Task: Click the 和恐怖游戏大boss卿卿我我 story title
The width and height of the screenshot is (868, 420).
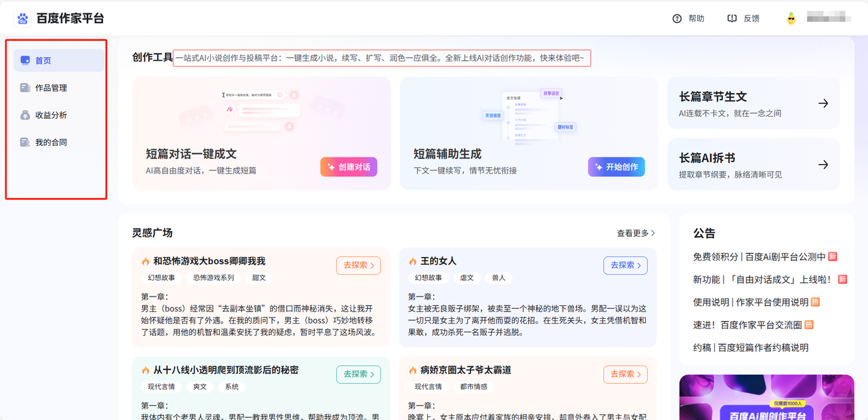Action: (209, 261)
